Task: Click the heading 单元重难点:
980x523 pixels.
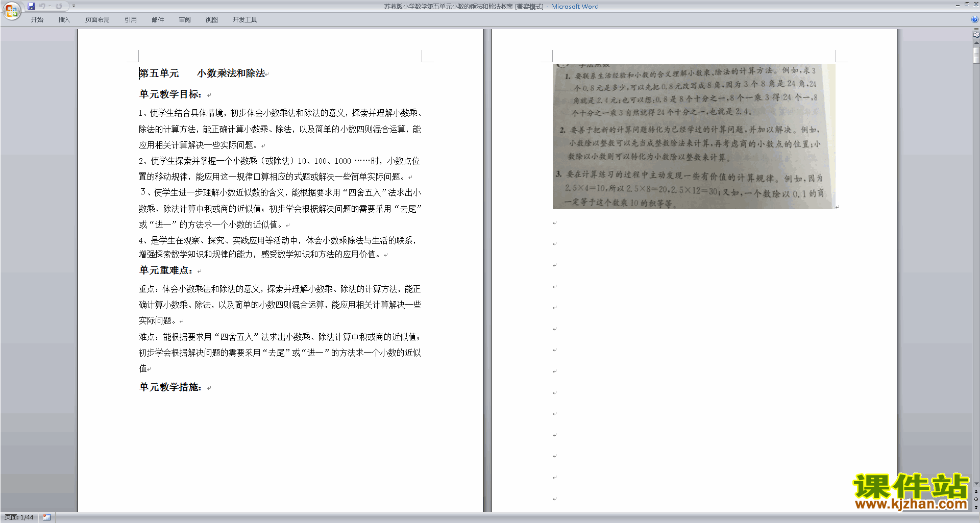Action: tap(166, 270)
